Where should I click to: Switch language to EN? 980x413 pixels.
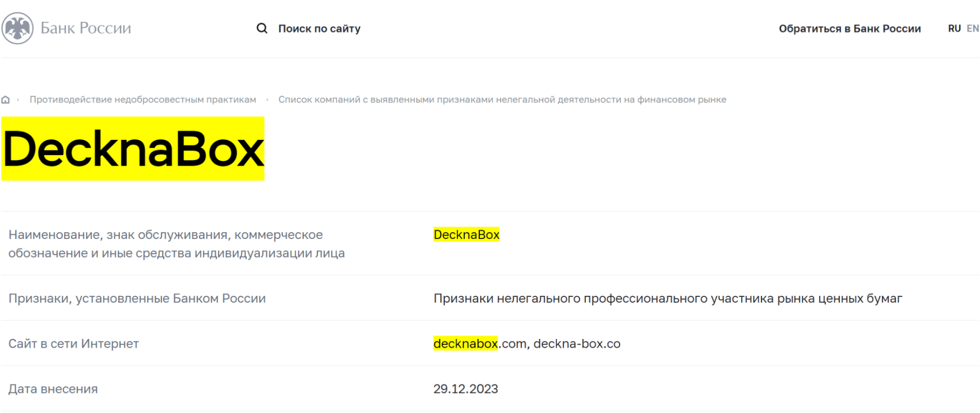(973, 28)
